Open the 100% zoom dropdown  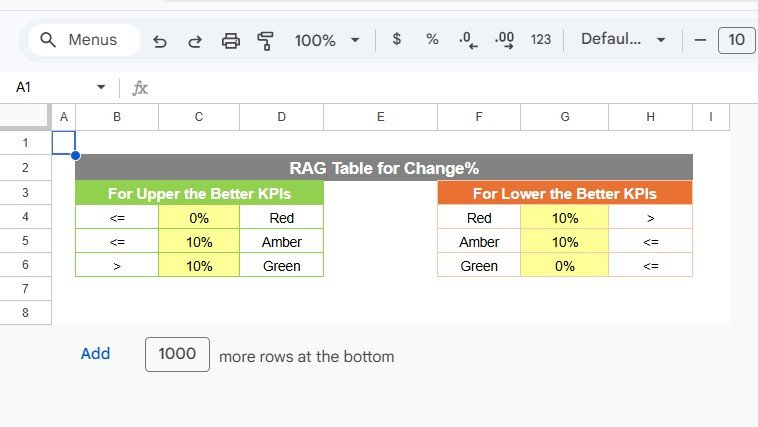click(x=327, y=40)
